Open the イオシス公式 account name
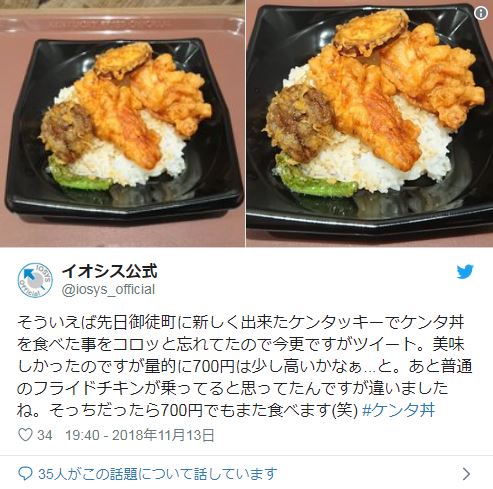 coord(109,271)
